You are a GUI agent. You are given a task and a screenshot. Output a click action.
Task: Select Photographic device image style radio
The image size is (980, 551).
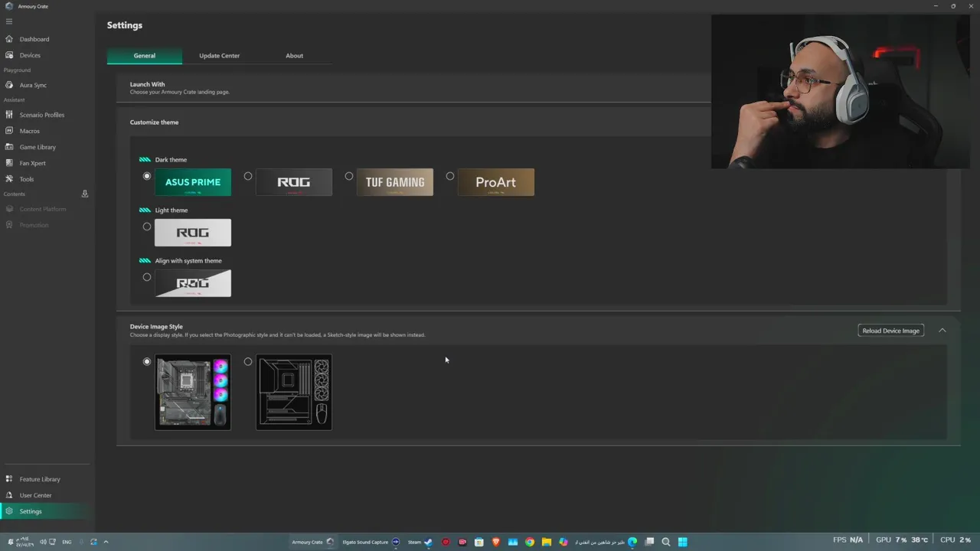pyautogui.click(x=147, y=361)
